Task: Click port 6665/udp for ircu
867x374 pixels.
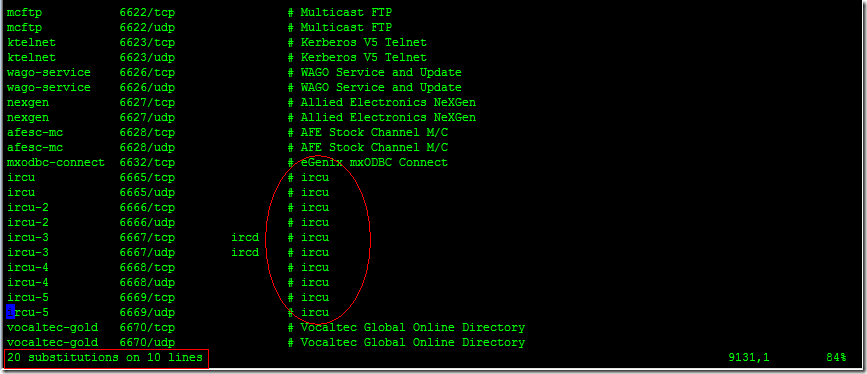Action: (x=147, y=193)
